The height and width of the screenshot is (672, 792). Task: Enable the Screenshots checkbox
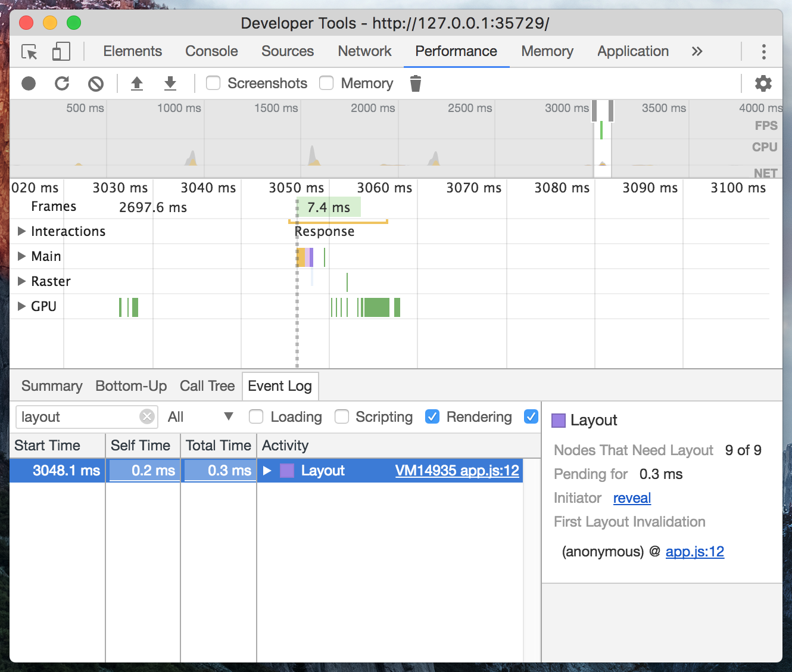tap(213, 83)
